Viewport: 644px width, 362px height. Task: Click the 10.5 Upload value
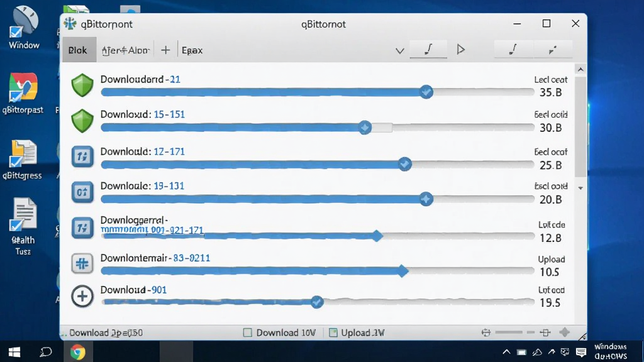click(x=550, y=272)
